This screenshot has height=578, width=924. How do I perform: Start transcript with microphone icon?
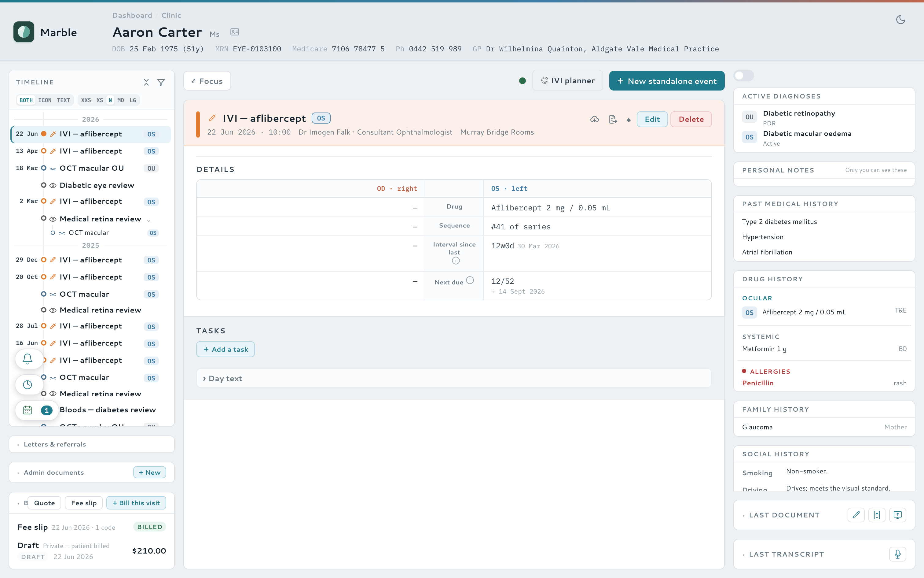coord(898,554)
